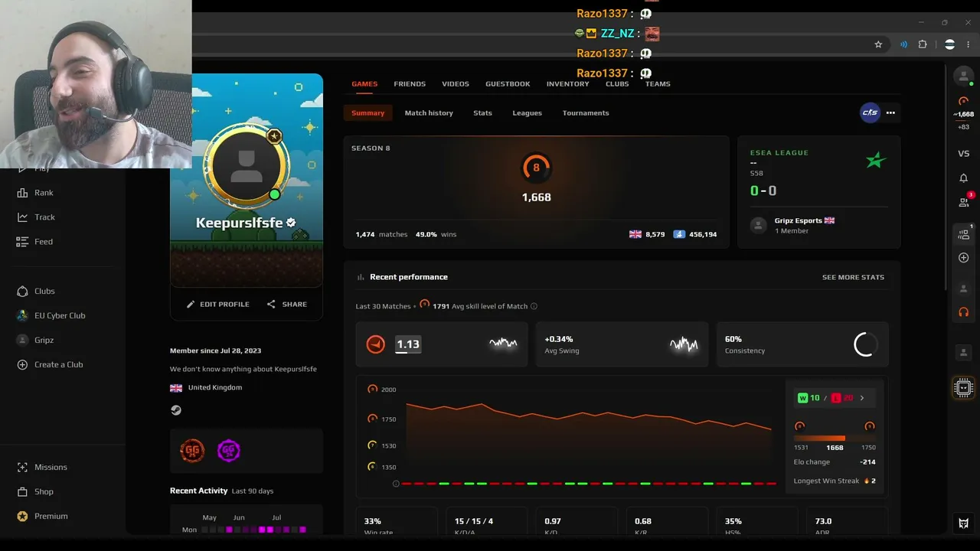Screen dimensions: 980x551
Task: Switch to the Friends tab
Action: 410,84
